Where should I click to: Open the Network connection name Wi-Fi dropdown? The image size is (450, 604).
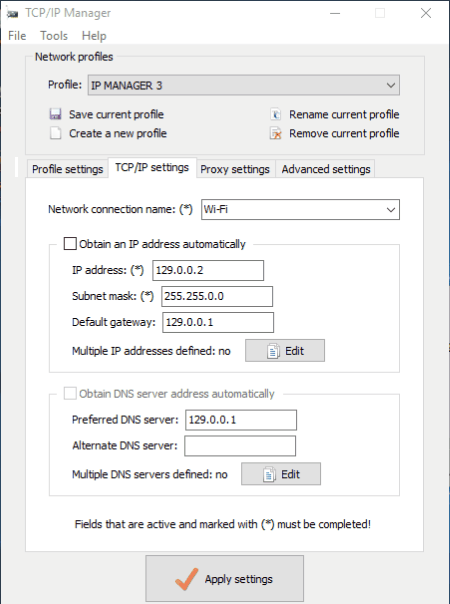(300, 210)
